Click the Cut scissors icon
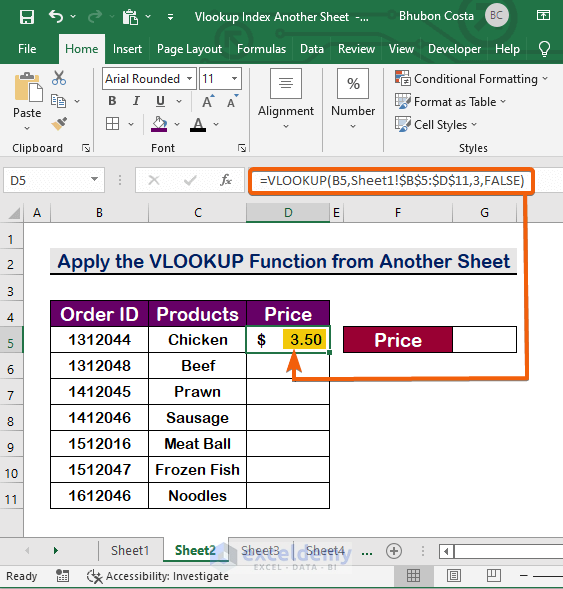 59,78
